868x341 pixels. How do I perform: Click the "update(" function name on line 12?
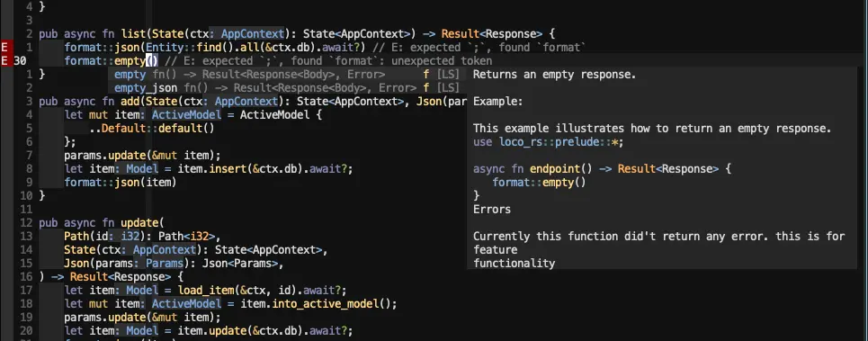[x=142, y=223]
